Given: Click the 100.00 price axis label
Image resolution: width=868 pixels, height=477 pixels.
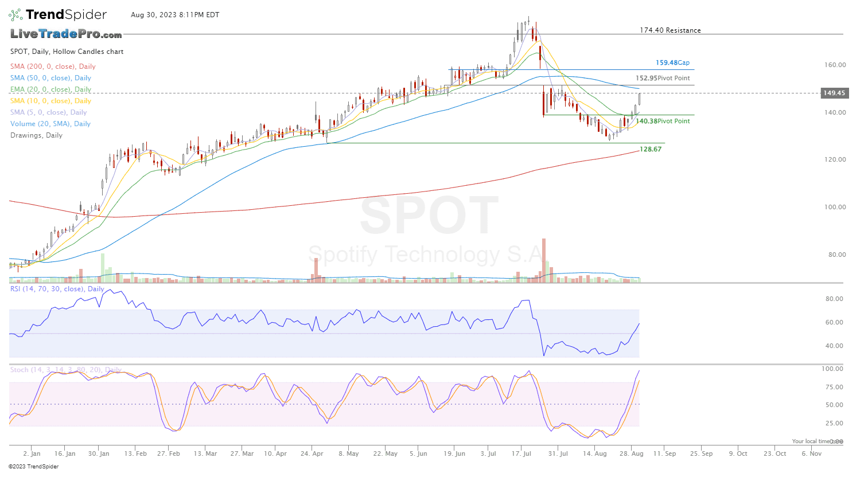Looking at the screenshot, I should coord(835,207).
